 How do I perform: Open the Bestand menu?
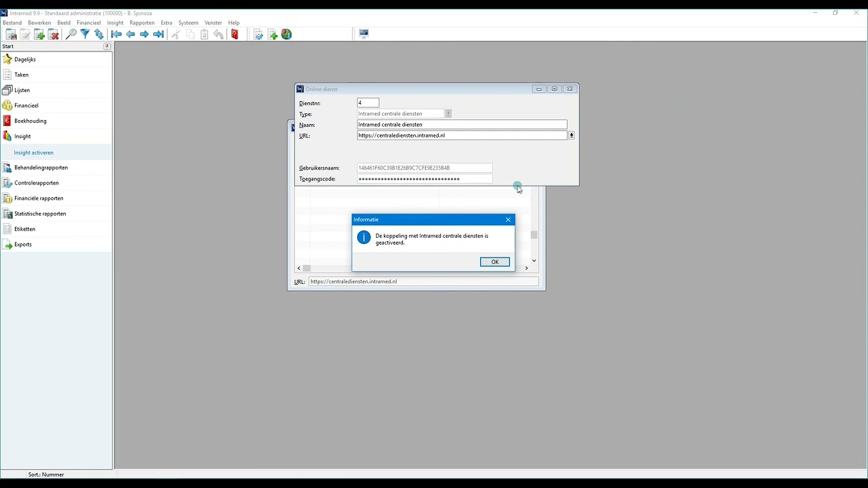pos(12,23)
